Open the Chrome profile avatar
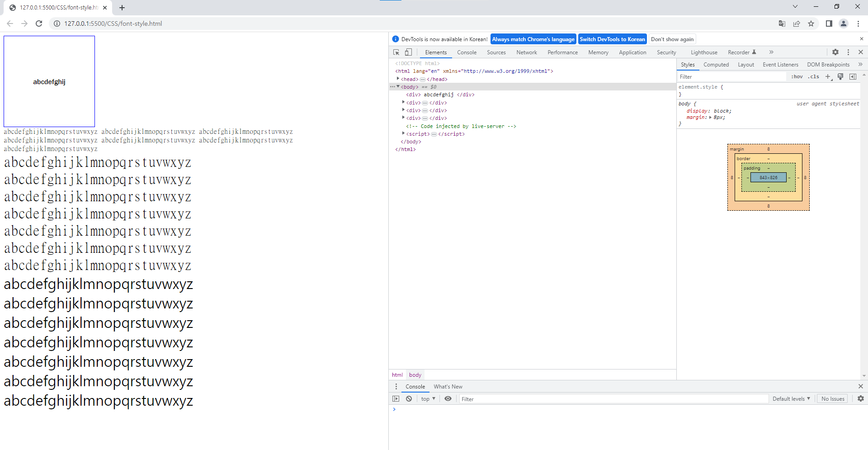Image resolution: width=868 pixels, height=450 pixels. coord(844,24)
